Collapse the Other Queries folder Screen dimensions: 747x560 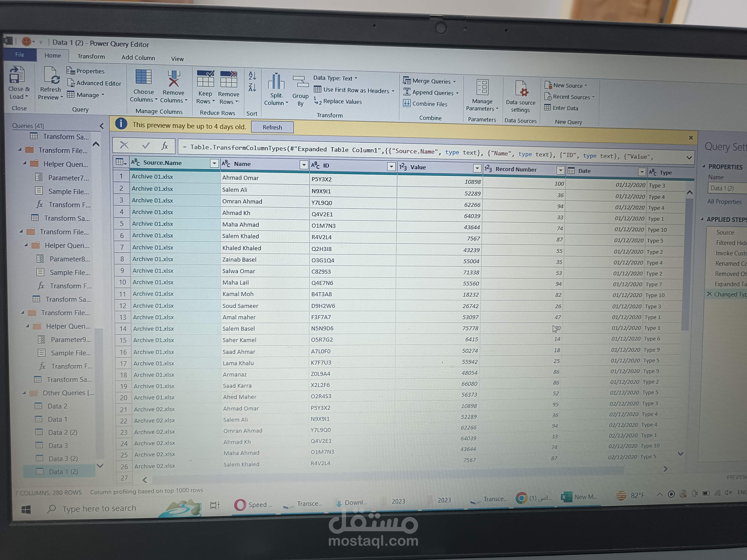coord(24,393)
